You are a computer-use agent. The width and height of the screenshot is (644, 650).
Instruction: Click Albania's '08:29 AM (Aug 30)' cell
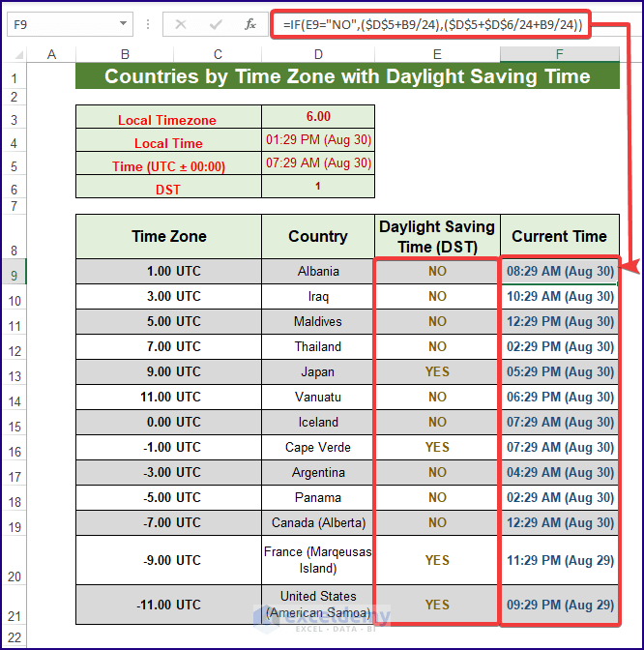560,272
